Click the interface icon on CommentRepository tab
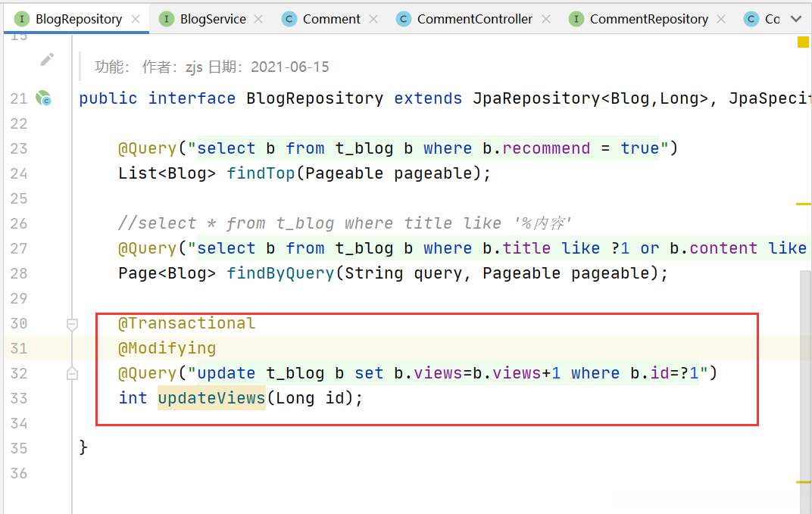Viewport: 812px width, 514px height. point(576,19)
